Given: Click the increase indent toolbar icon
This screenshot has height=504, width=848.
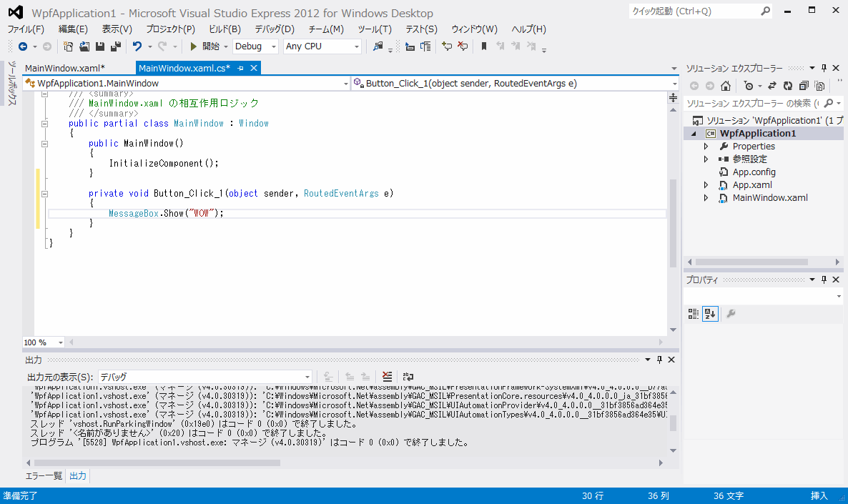Looking at the screenshot, I should [x=425, y=46].
